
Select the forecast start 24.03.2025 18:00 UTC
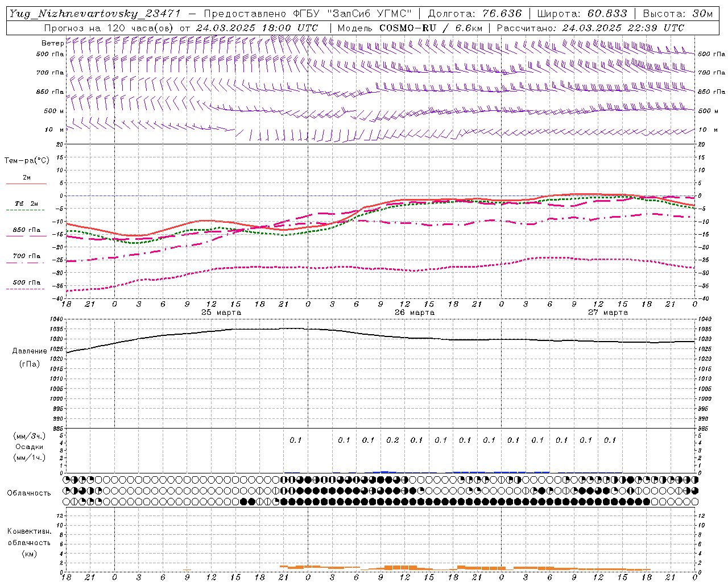(x=257, y=28)
